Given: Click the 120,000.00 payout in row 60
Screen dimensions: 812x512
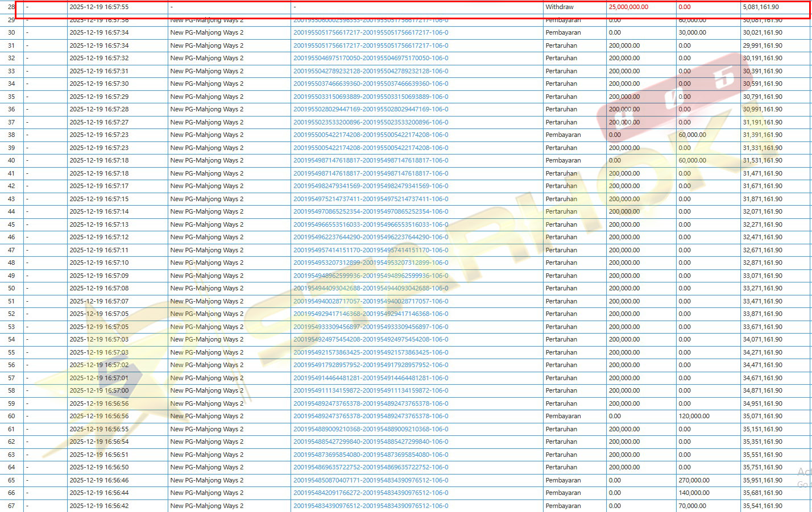Looking at the screenshot, I should (694, 417).
